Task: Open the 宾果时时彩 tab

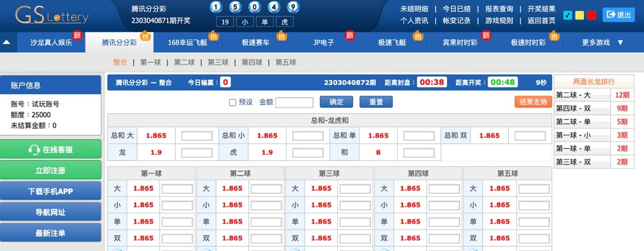Action: click(460, 42)
